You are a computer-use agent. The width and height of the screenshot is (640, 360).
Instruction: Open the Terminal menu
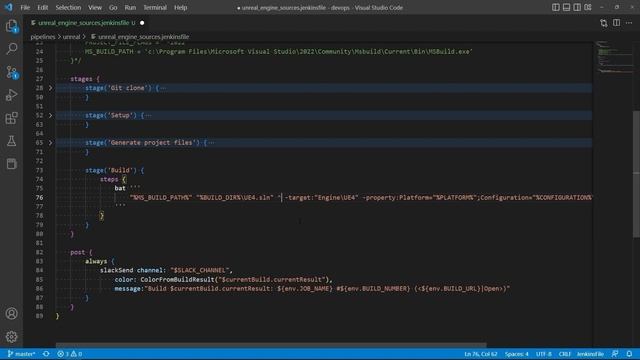pos(155,7)
